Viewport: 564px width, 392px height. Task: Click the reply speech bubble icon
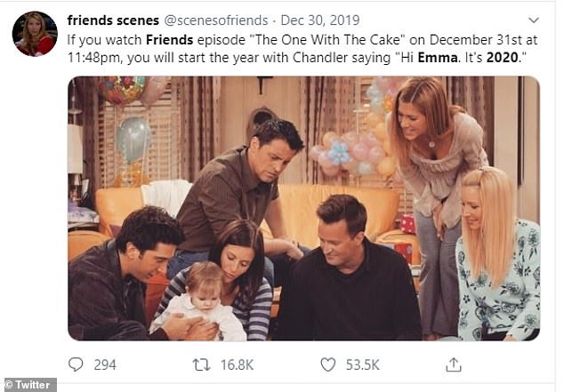77,364
